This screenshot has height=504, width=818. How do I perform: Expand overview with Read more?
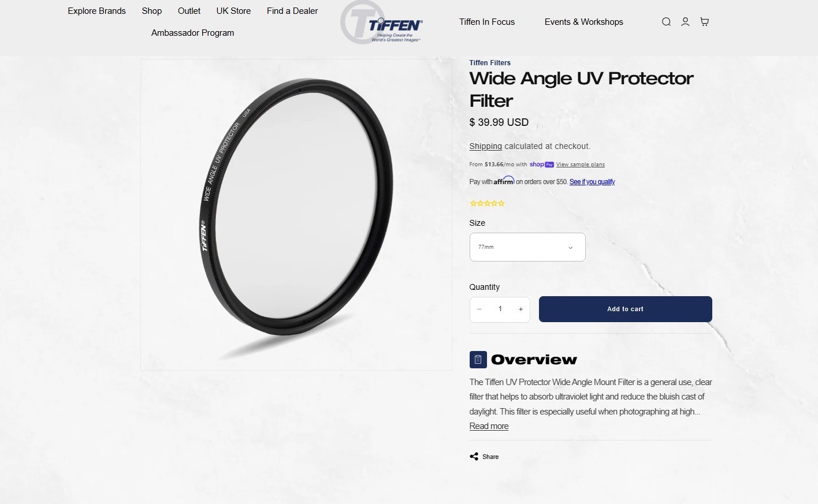pos(489,426)
